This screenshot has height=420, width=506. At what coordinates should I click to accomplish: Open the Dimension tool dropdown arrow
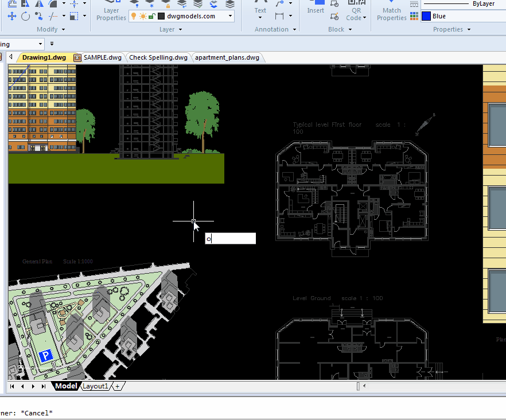[x=290, y=16]
